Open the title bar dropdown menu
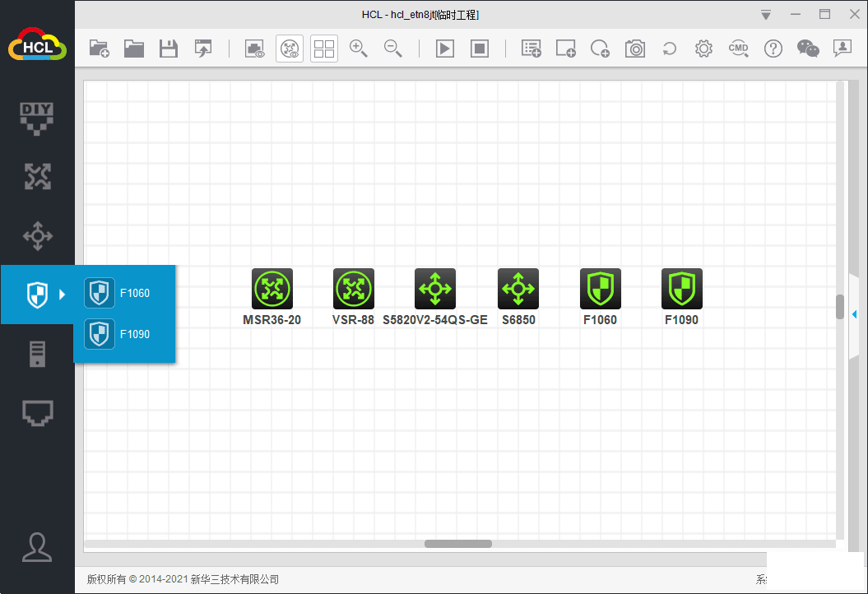Image resolution: width=868 pixels, height=594 pixels. [x=766, y=15]
